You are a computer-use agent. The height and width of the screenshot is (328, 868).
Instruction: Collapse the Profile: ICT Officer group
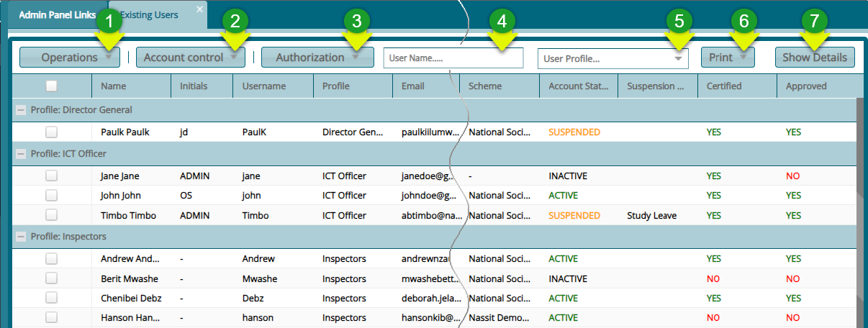pos(20,153)
